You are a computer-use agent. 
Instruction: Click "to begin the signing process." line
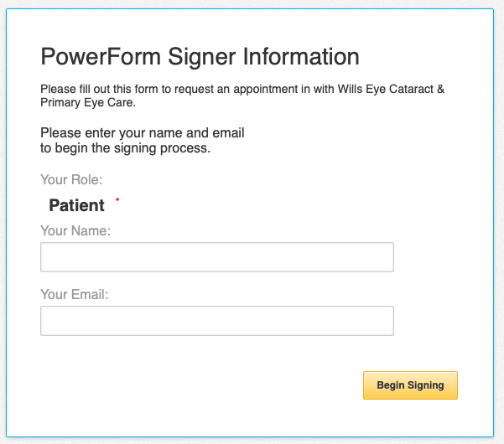coord(125,148)
